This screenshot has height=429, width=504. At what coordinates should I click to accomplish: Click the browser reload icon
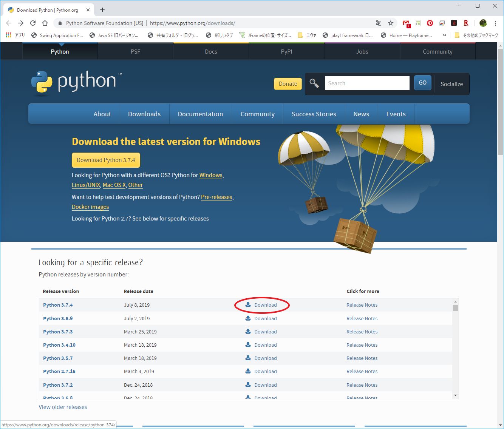pyautogui.click(x=33, y=23)
